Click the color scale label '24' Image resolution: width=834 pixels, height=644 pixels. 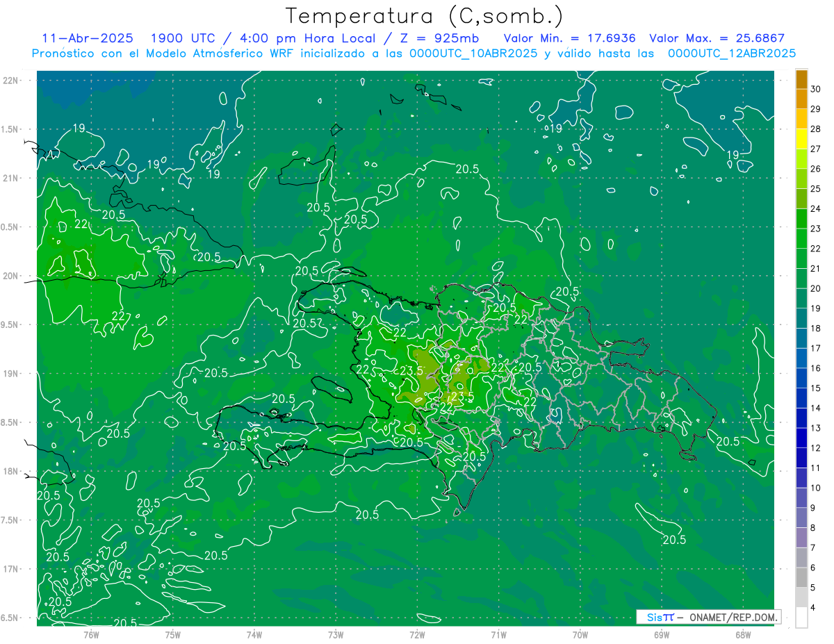[816, 208]
